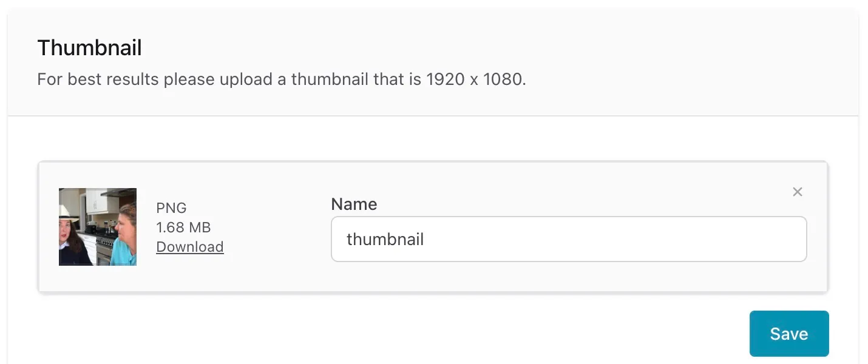The image size is (868, 364).
Task: Click the 'For best results' helper text
Action: 98,79
